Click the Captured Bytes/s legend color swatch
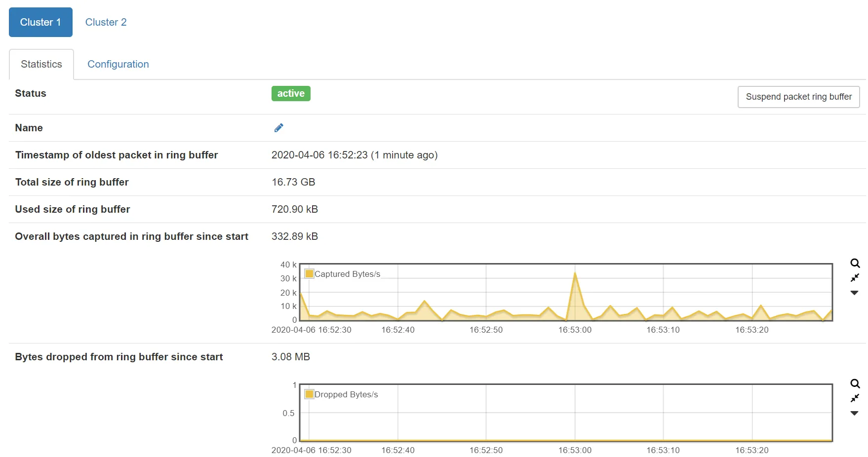This screenshot has width=868, height=457. 310,274
